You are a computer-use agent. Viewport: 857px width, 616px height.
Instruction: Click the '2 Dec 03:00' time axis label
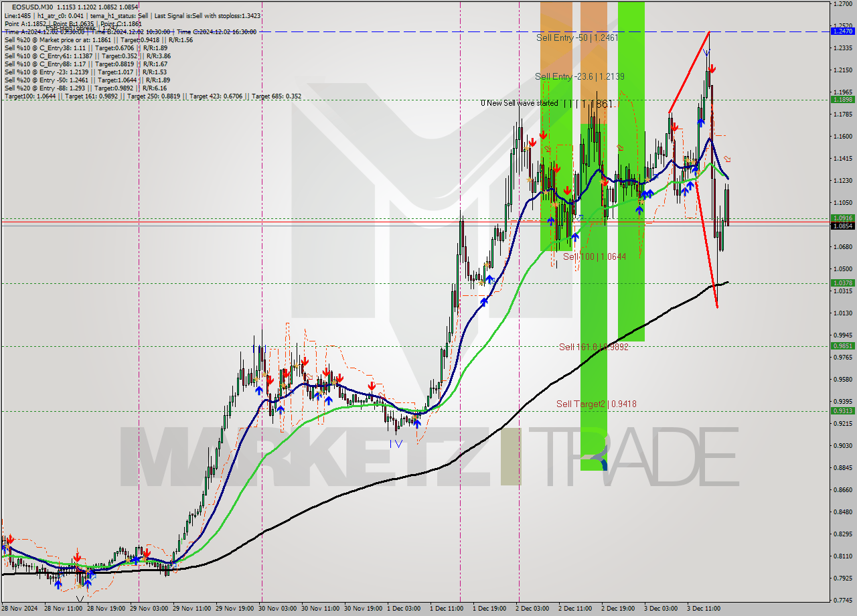(533, 609)
